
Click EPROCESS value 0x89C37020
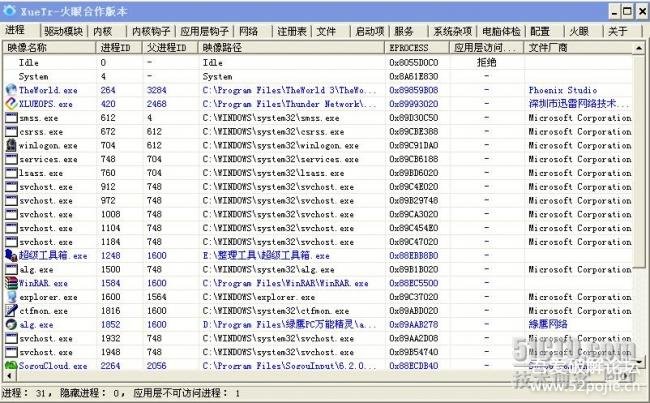(413, 297)
